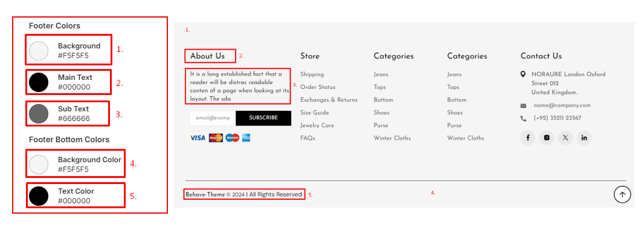Open the Sub Text color swatch
The width and height of the screenshot is (644, 230).
tap(39, 114)
